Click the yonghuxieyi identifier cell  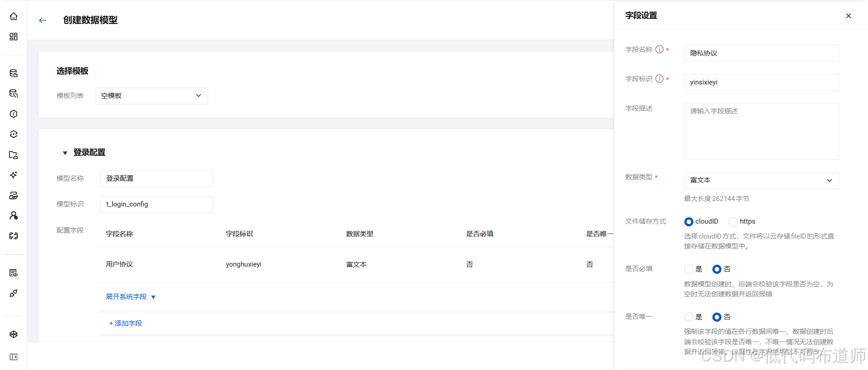pyautogui.click(x=243, y=264)
